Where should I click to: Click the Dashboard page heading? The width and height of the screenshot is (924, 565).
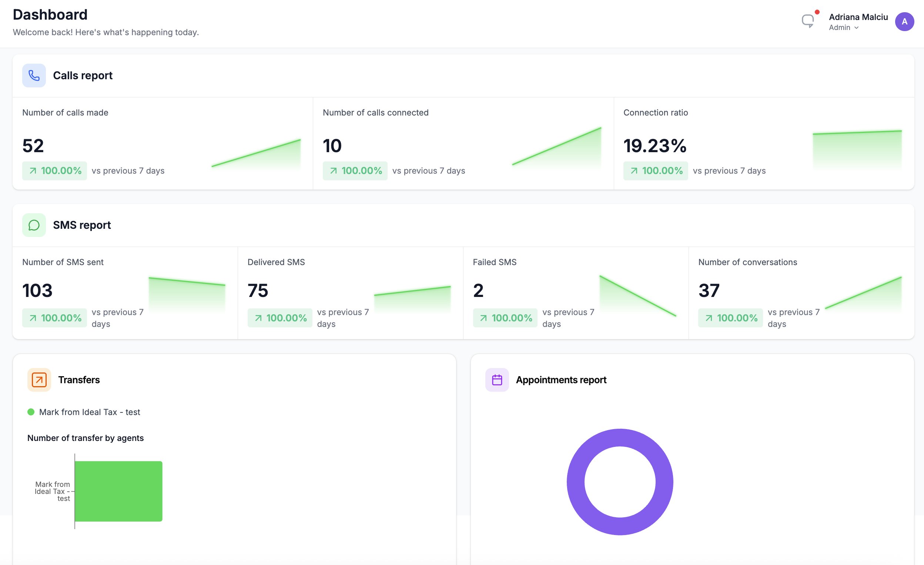50,15
